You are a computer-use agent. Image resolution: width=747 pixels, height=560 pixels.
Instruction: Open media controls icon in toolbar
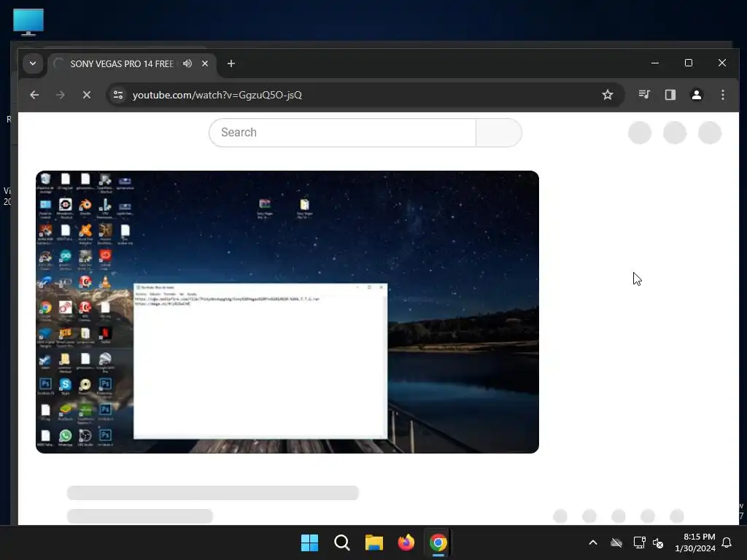(644, 95)
